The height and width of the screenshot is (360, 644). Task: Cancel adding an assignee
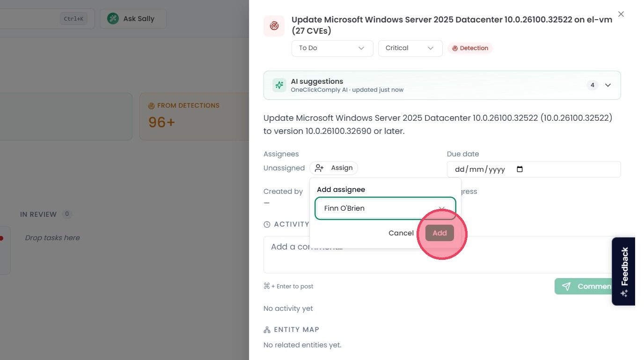tap(401, 233)
